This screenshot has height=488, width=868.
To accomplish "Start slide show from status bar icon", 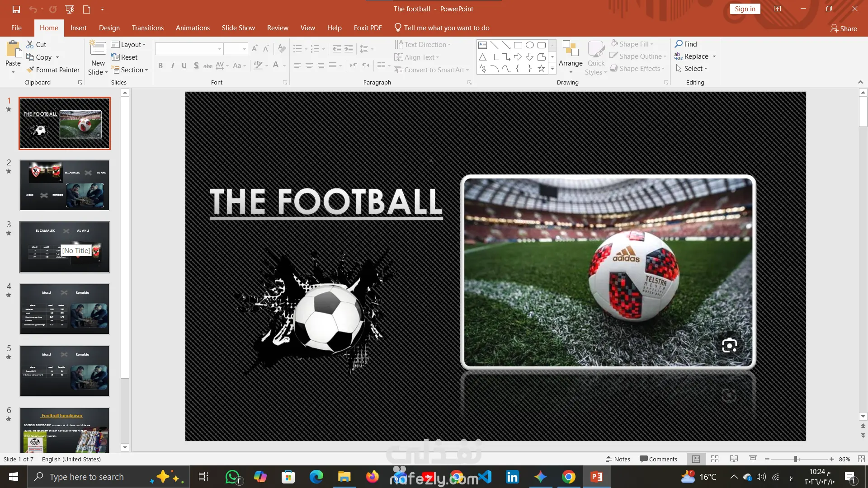I will pos(753,459).
